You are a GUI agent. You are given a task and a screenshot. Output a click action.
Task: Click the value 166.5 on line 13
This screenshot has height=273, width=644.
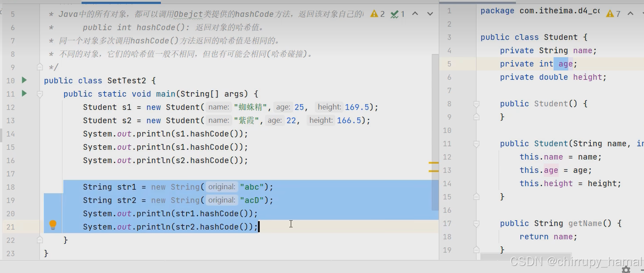pos(349,121)
